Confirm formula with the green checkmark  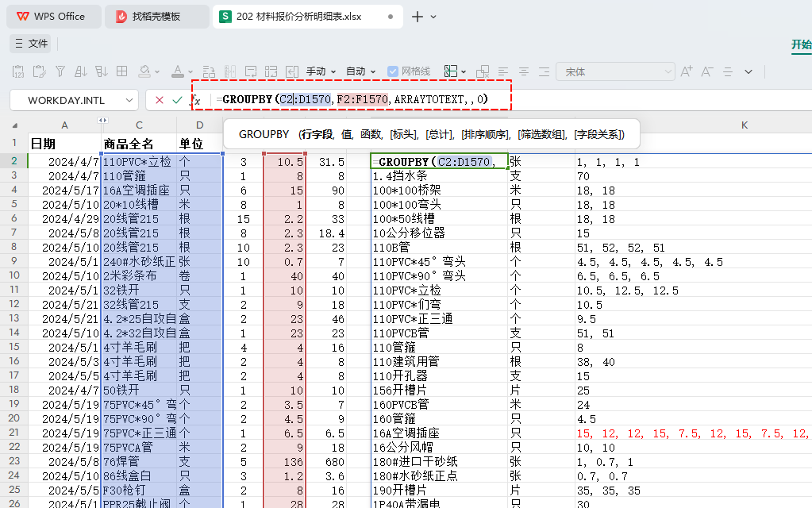click(x=177, y=100)
